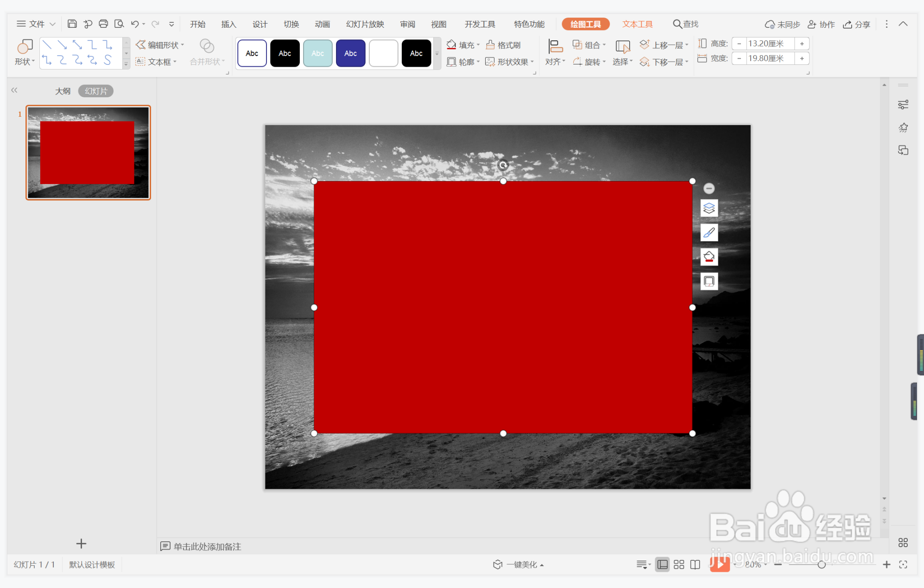Open the Text Tools (文本工具) tab

pyautogui.click(x=637, y=24)
